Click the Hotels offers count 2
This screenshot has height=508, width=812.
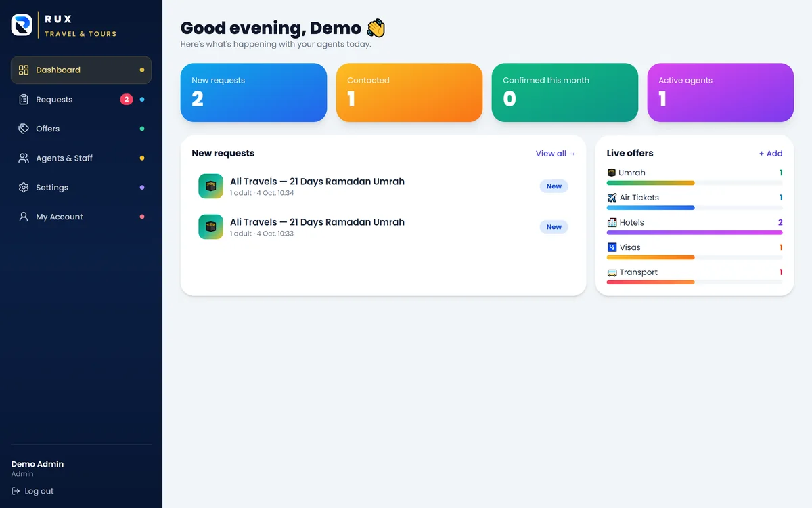point(780,222)
